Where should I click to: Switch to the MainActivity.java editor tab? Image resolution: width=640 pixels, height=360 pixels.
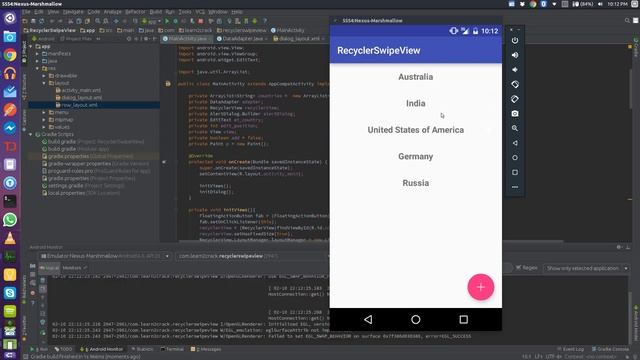click(187, 38)
